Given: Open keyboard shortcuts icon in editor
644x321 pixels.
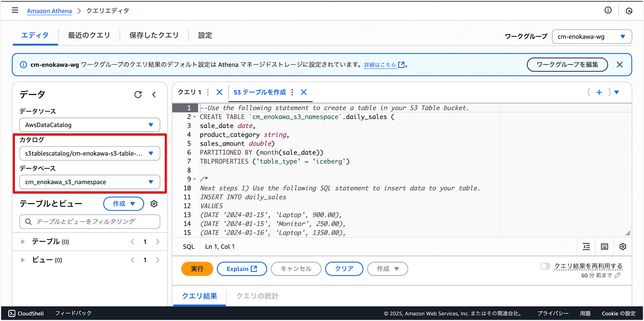Looking at the screenshot, I should click(x=604, y=247).
